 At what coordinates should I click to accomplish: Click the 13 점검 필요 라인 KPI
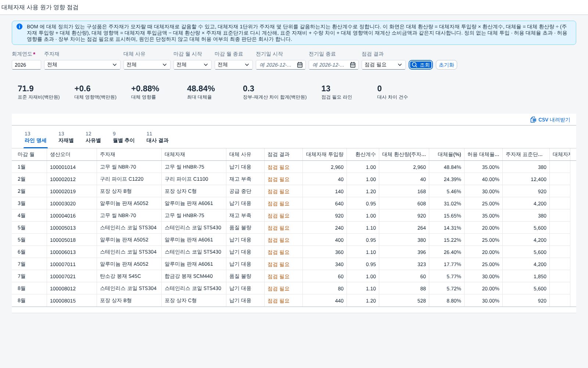337,92
